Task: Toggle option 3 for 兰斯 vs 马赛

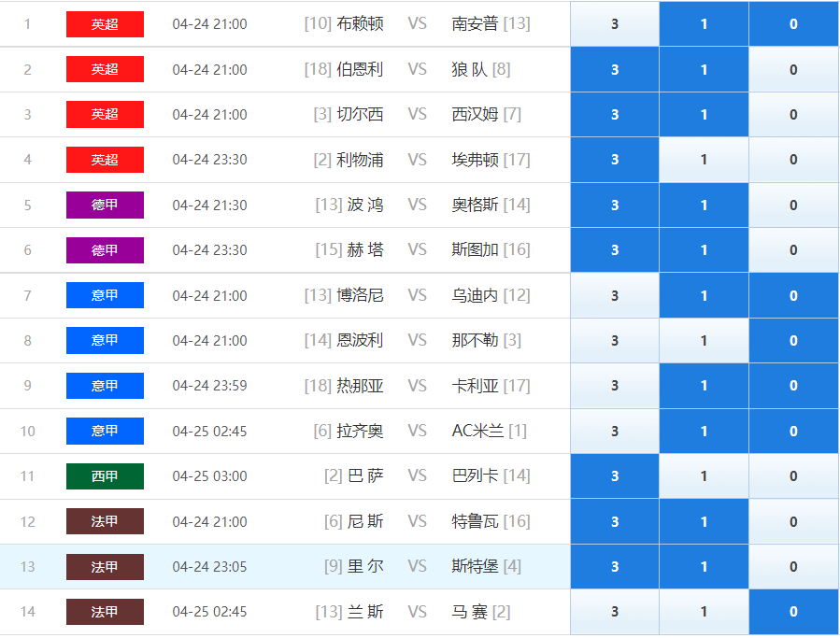Action: click(x=615, y=612)
